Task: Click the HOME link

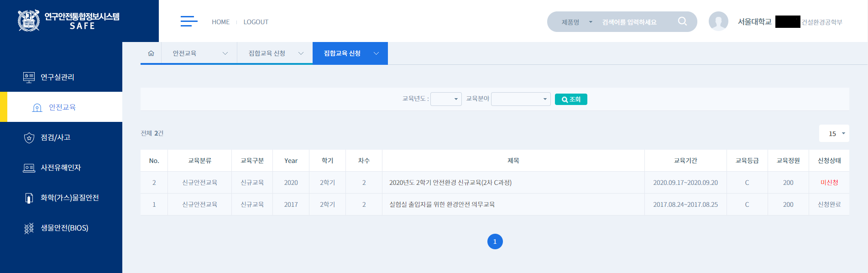Action: pyautogui.click(x=220, y=22)
